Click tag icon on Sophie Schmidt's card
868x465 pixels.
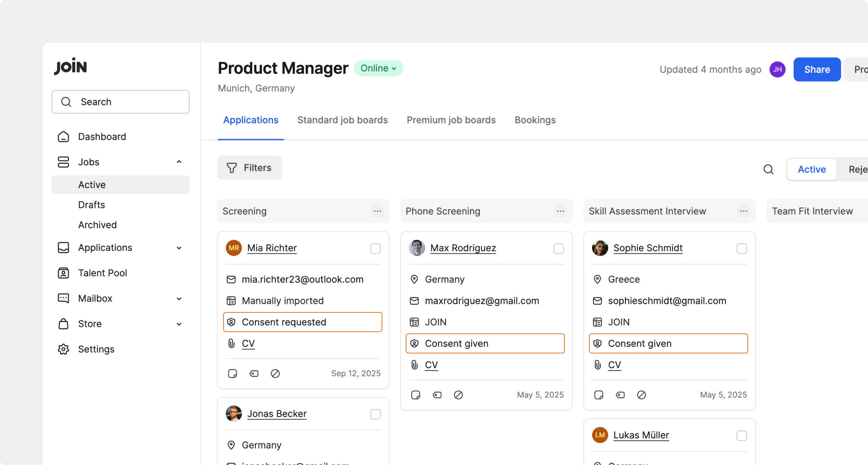coord(620,395)
